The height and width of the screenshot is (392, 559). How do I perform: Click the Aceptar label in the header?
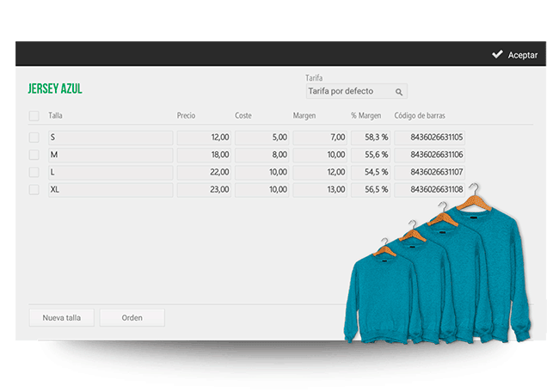point(523,55)
